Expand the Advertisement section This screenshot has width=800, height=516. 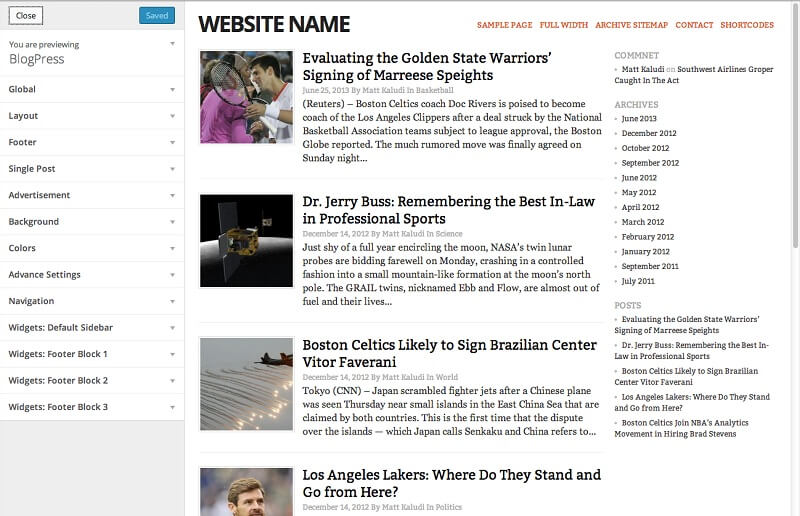[x=92, y=195]
